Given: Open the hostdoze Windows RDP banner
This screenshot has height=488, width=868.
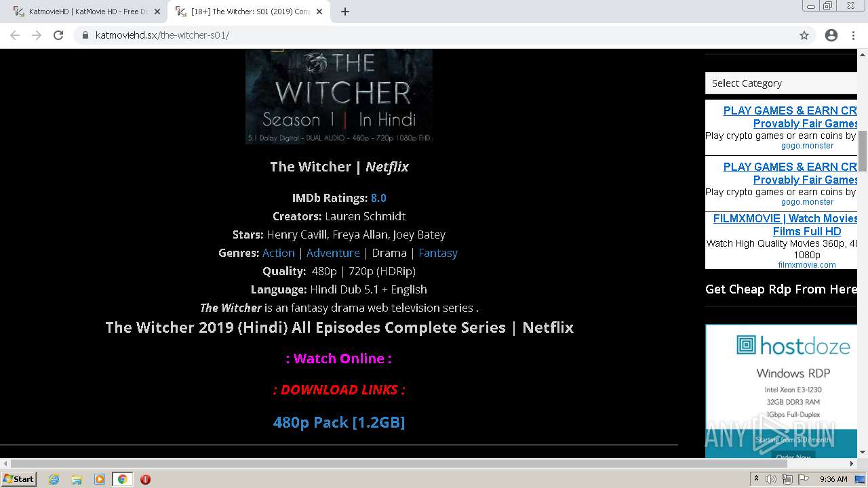Looking at the screenshot, I should pyautogui.click(x=781, y=391).
